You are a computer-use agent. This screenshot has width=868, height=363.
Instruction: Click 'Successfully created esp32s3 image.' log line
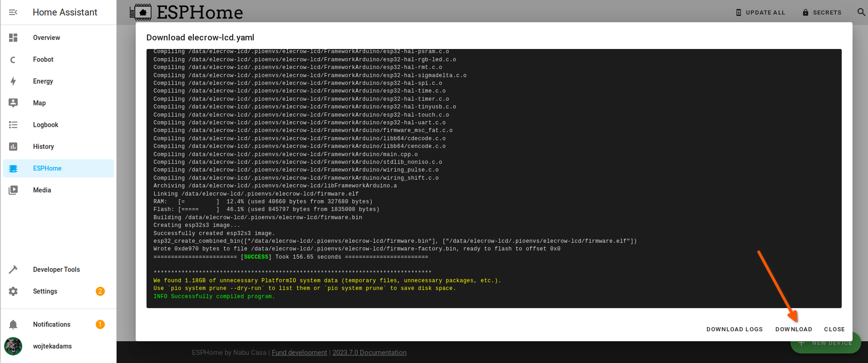click(214, 233)
